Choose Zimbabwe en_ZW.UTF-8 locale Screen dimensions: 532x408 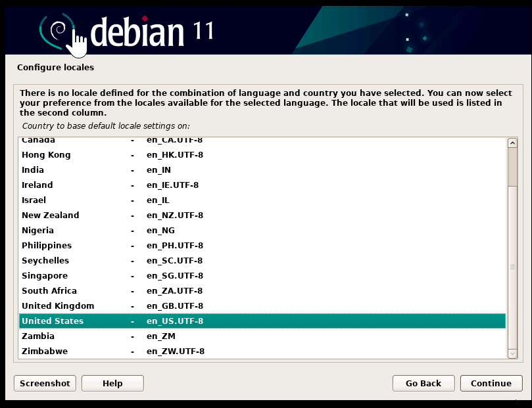262,351
